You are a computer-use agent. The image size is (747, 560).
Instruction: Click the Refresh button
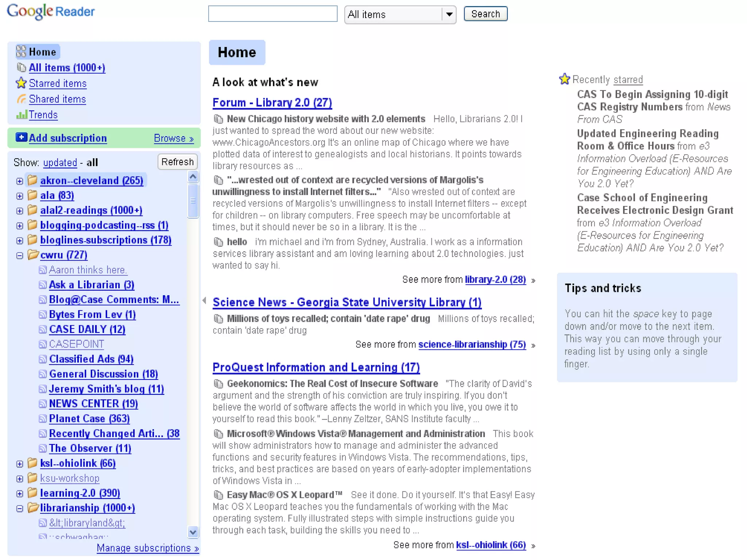(x=177, y=162)
